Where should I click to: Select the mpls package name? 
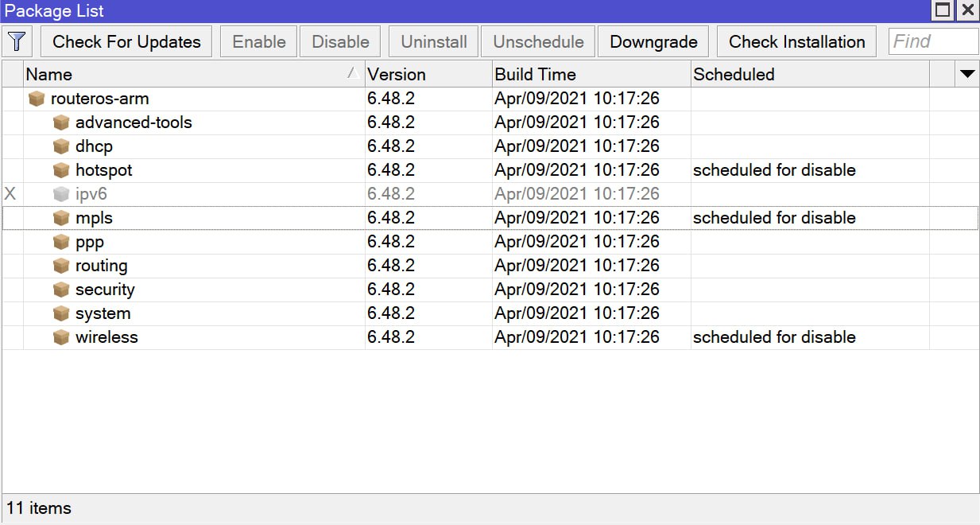94,218
